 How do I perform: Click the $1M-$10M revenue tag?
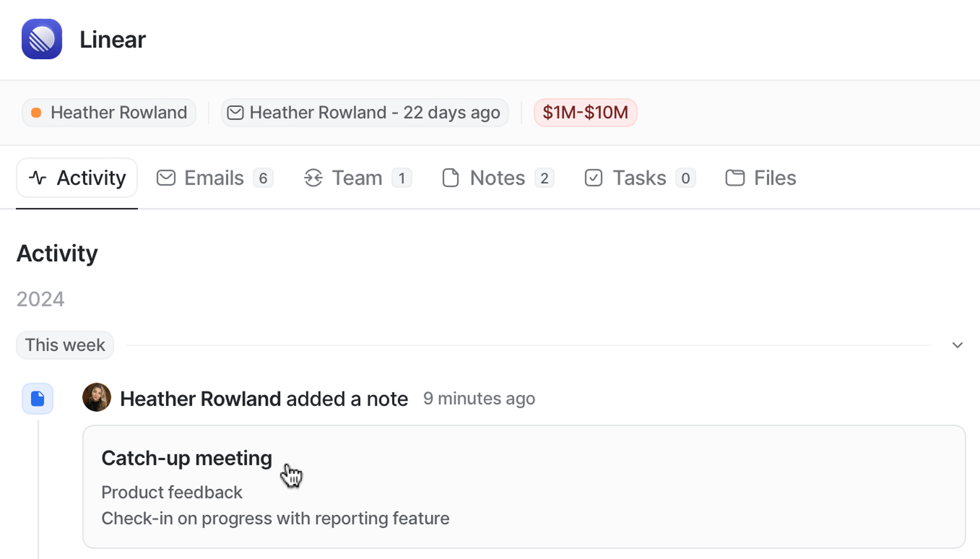point(585,113)
